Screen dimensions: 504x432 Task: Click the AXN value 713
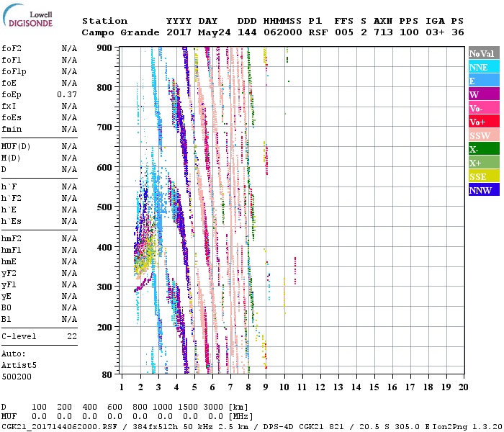383,32
